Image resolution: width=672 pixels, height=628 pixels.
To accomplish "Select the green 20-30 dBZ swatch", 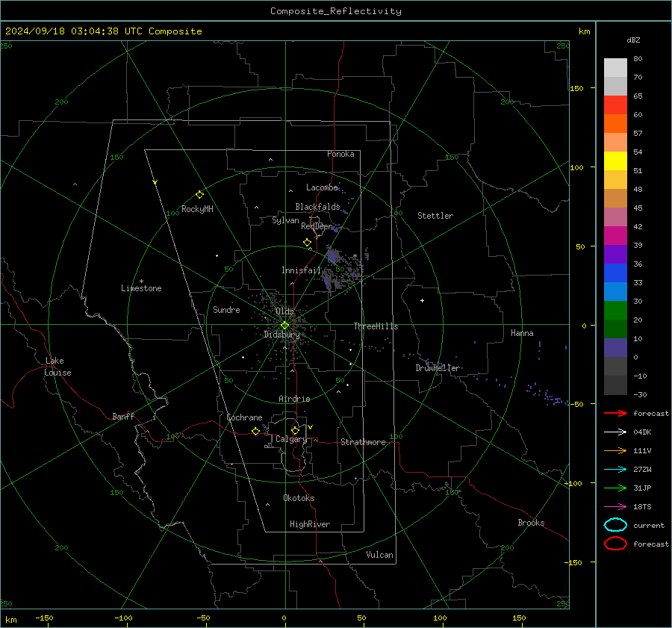I will (615, 310).
